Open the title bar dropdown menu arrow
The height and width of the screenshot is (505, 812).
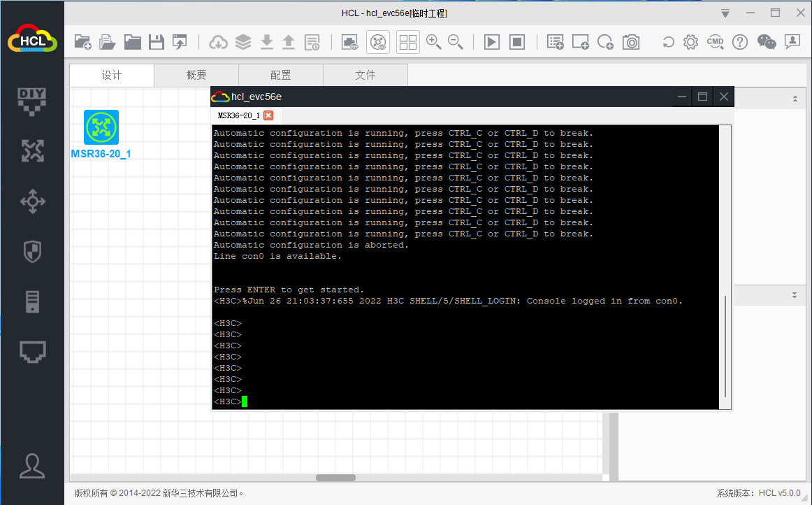tap(725, 13)
